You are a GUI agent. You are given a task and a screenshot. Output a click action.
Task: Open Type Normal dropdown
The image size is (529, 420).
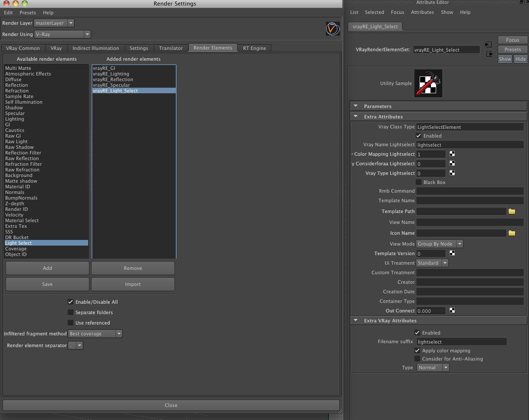(x=433, y=367)
